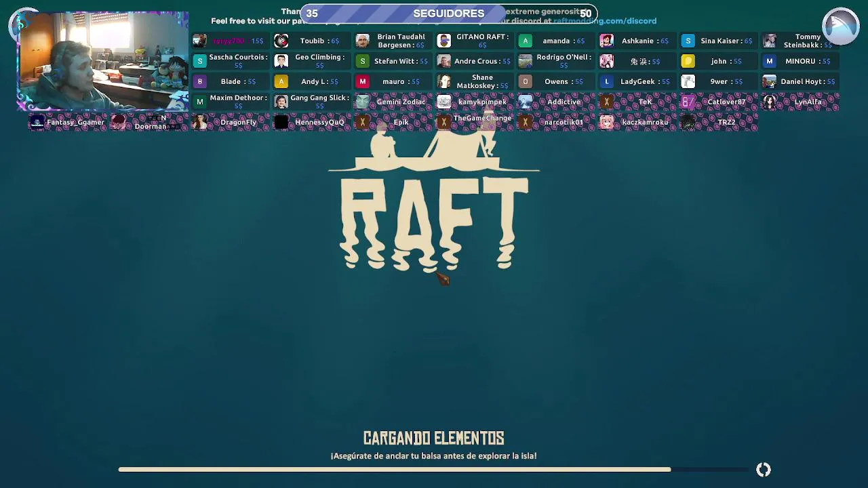
Task: Open the raftmodding.com/discord link
Action: (605, 21)
